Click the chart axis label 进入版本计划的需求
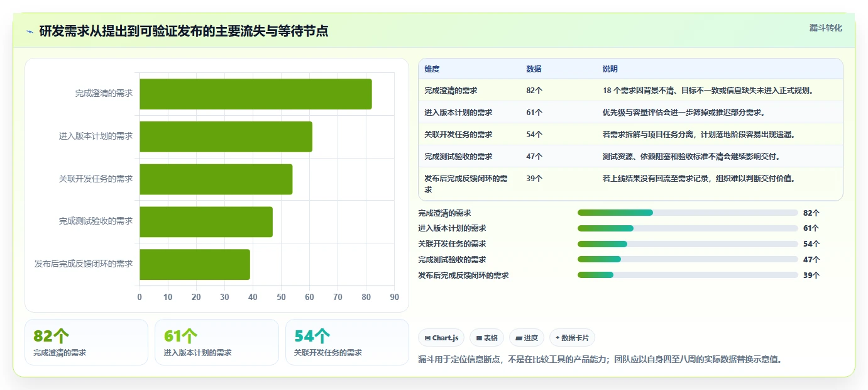This screenshot has height=390, width=868. coord(96,136)
